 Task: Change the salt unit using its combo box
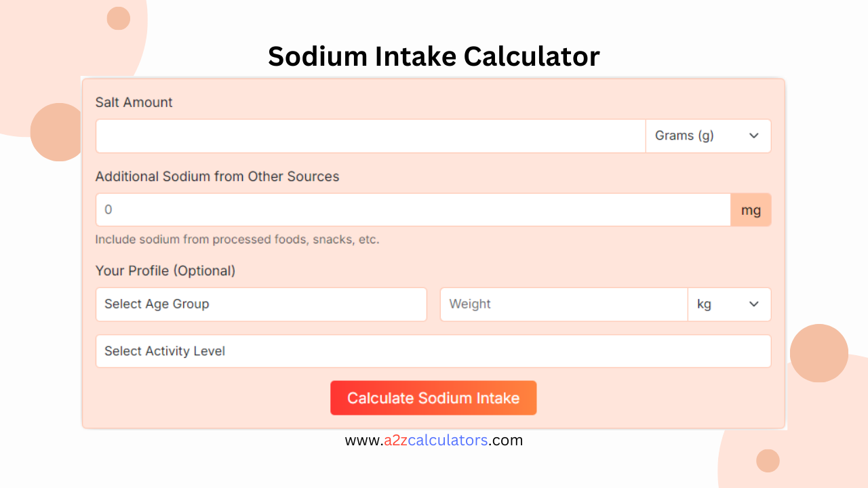point(708,136)
